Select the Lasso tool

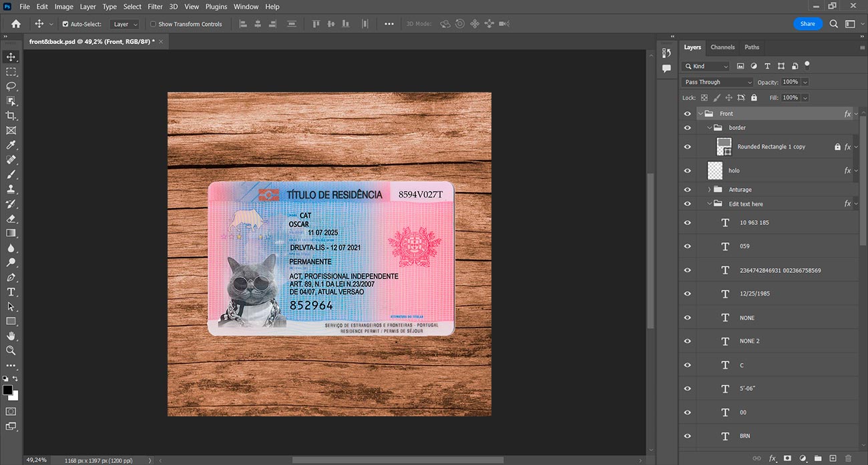11,86
